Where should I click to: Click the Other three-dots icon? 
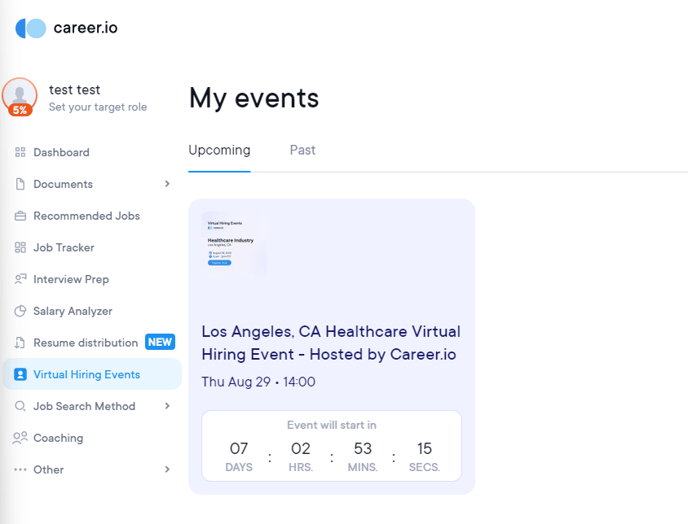click(x=20, y=470)
